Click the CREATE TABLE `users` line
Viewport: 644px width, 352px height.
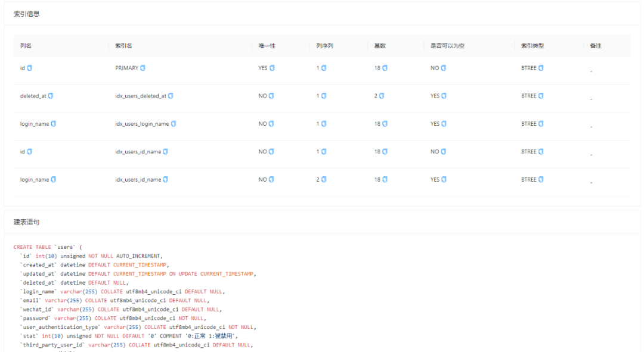pos(48,247)
